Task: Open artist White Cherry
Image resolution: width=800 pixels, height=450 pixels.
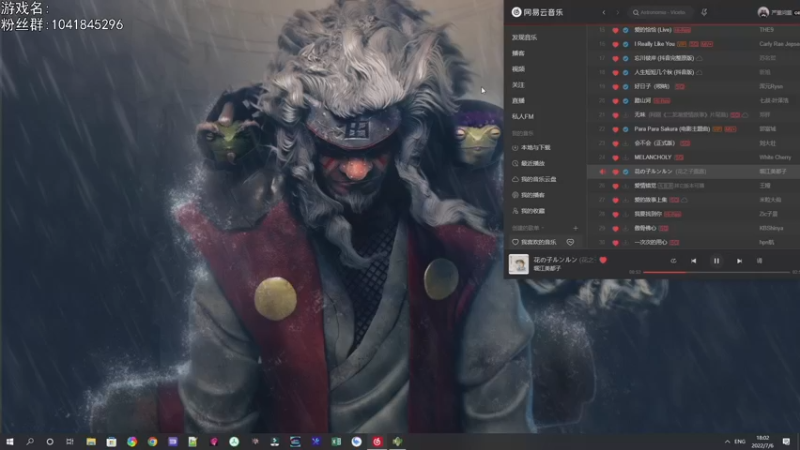Action: point(775,157)
